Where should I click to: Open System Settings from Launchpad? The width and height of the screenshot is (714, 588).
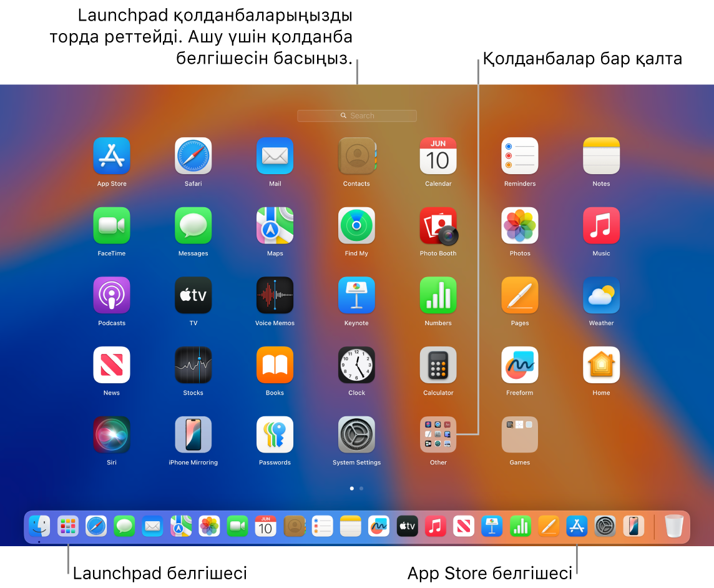(x=356, y=434)
